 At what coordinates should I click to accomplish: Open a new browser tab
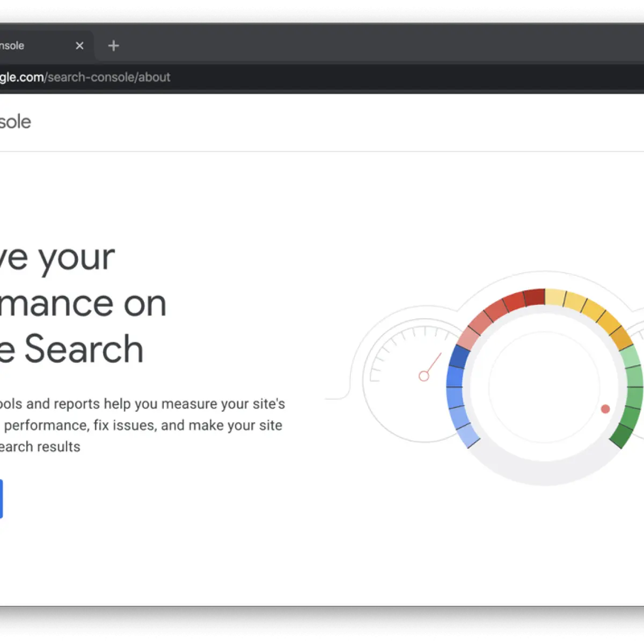click(113, 46)
